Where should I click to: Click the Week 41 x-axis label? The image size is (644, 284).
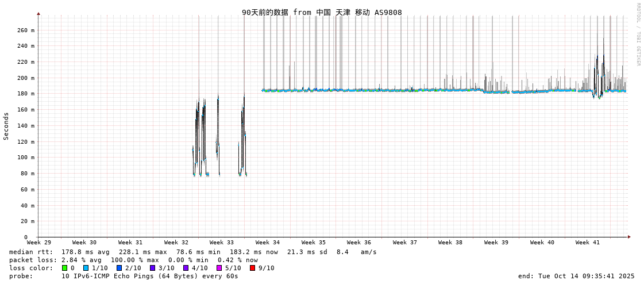(588, 243)
